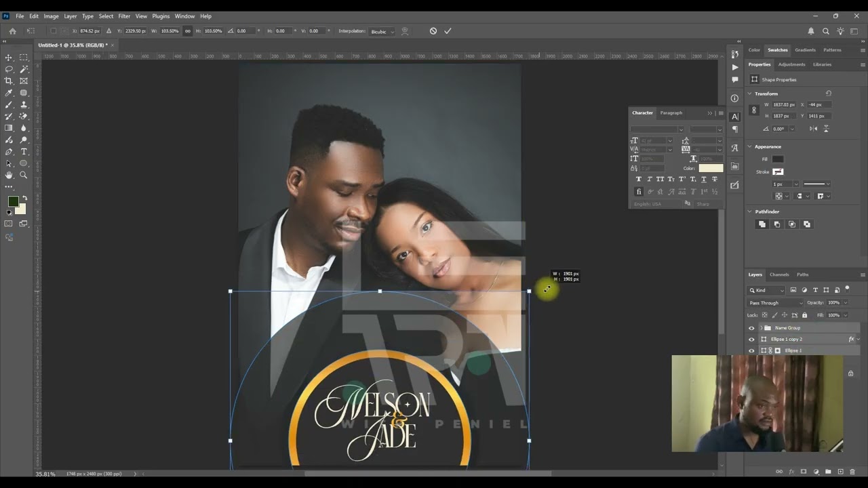Cancel the transform in options bar
The image size is (868, 488).
(x=433, y=31)
